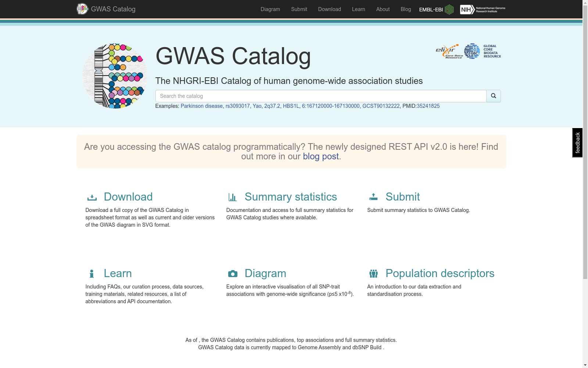Open the blog post link in banner
This screenshot has width=588, height=368.
tap(321, 156)
